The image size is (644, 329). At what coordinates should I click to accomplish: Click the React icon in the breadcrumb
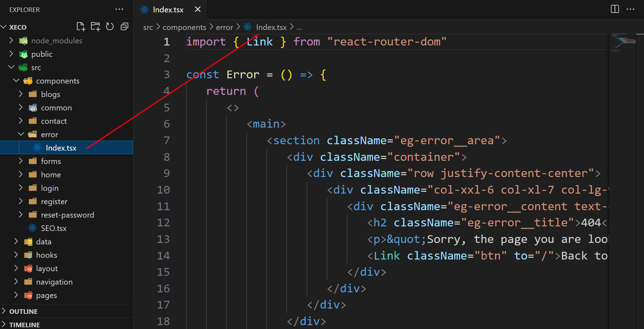[248, 27]
